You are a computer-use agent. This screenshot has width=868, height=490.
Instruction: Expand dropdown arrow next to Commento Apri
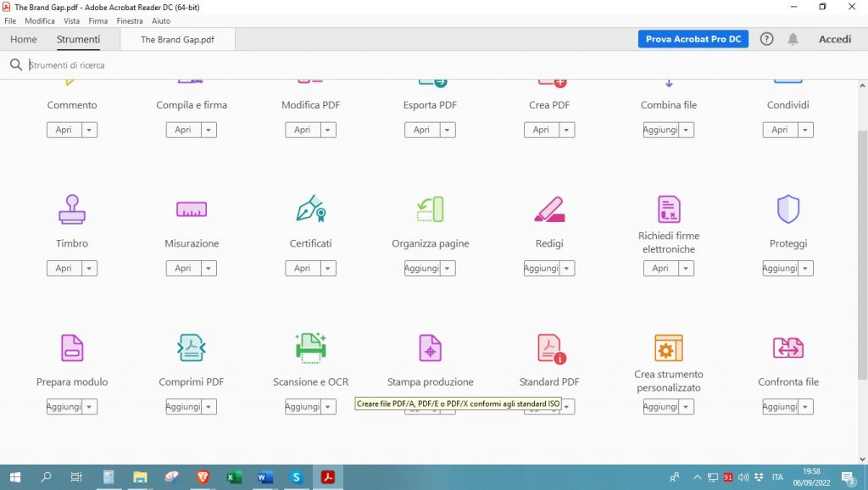pyautogui.click(x=89, y=130)
